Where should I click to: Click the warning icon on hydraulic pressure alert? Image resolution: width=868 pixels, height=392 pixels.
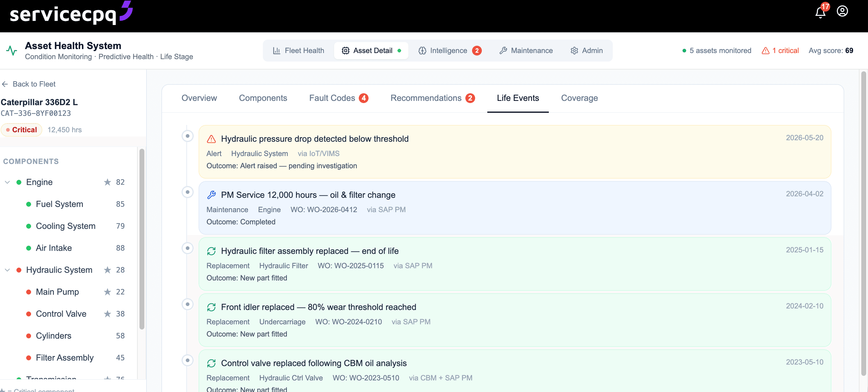coord(211,139)
